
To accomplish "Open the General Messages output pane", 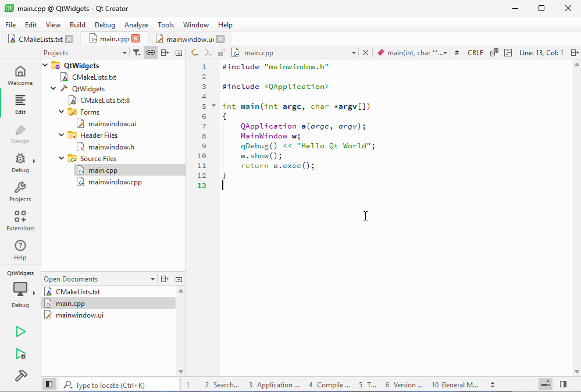I will click(455, 385).
